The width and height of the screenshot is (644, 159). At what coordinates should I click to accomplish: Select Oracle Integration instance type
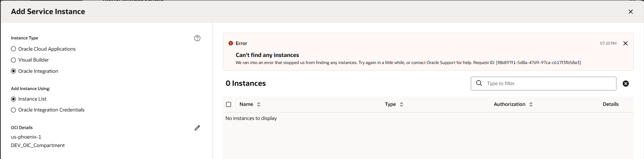tap(13, 71)
